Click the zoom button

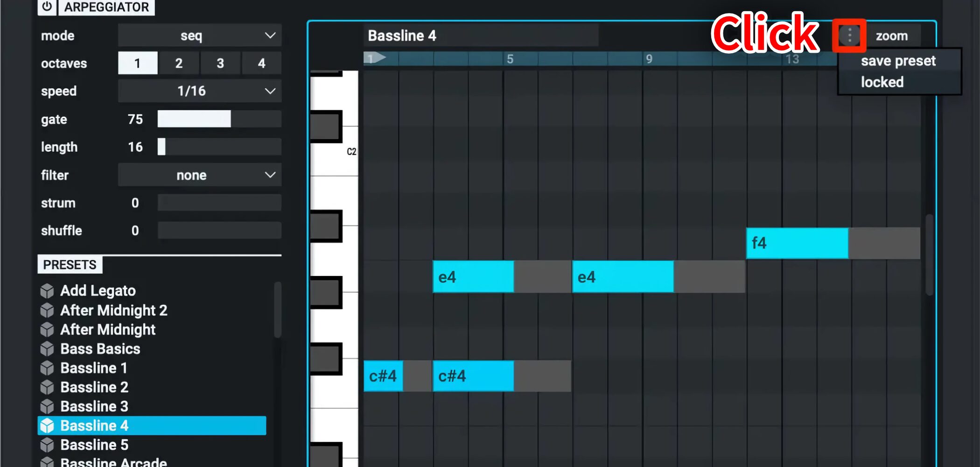892,36
